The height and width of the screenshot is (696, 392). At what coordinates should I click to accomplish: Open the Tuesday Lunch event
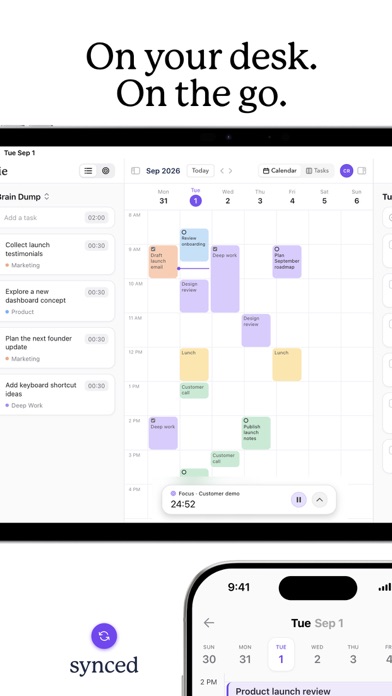tap(194, 364)
